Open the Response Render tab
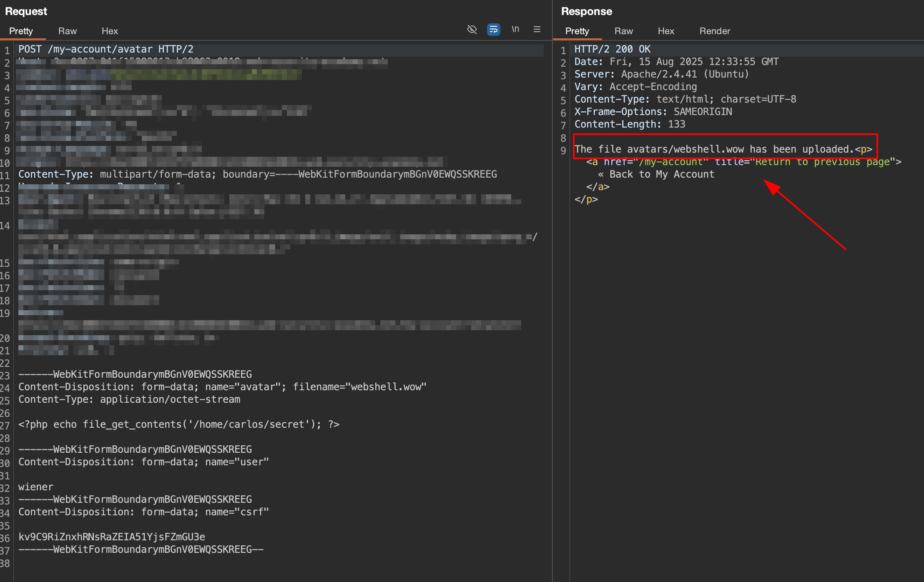The image size is (924, 582). [x=715, y=31]
